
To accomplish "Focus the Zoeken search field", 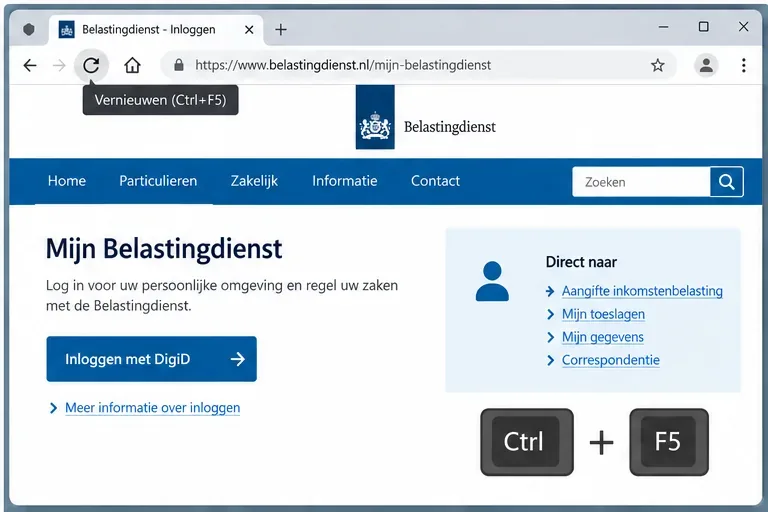I will (641, 182).
